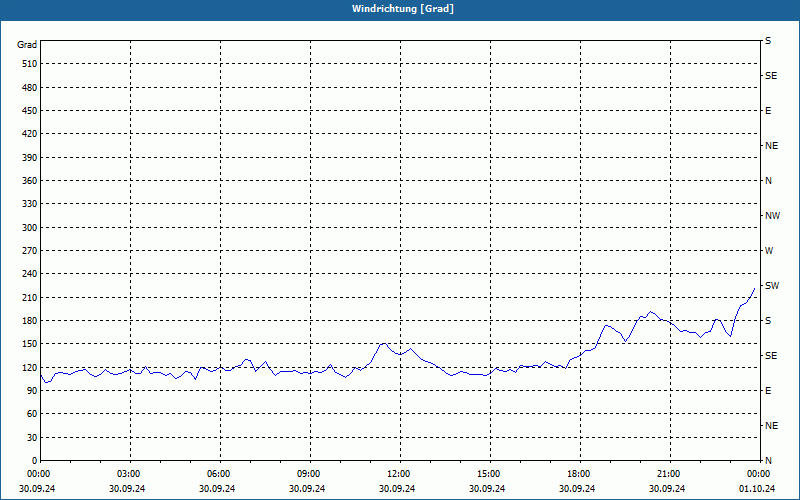Click the E compass label on the 90 gridline
This screenshot has height=500, width=800.
tap(768, 391)
